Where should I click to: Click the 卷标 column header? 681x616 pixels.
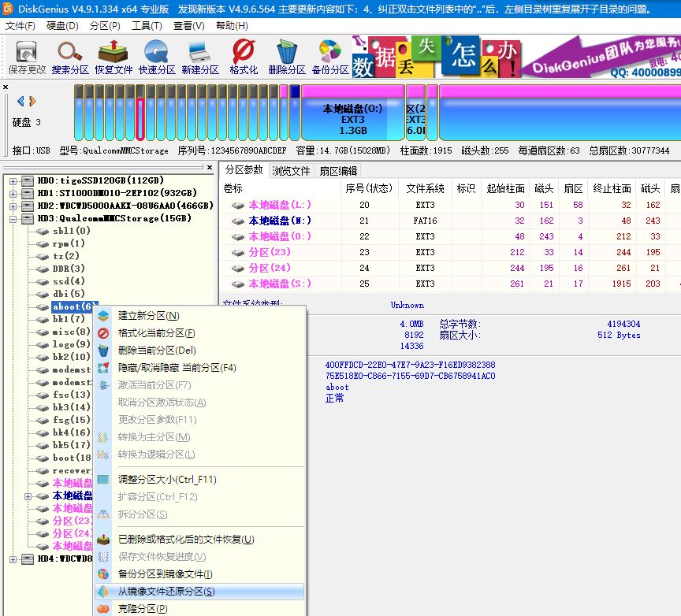pos(281,188)
